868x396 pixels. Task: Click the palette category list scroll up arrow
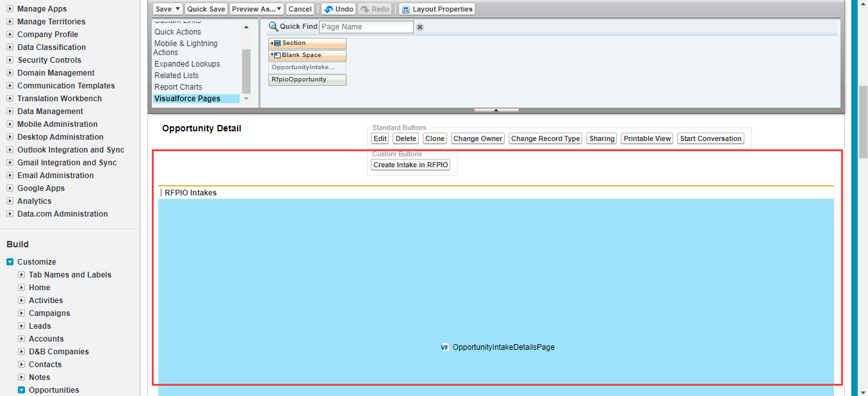pos(247,27)
